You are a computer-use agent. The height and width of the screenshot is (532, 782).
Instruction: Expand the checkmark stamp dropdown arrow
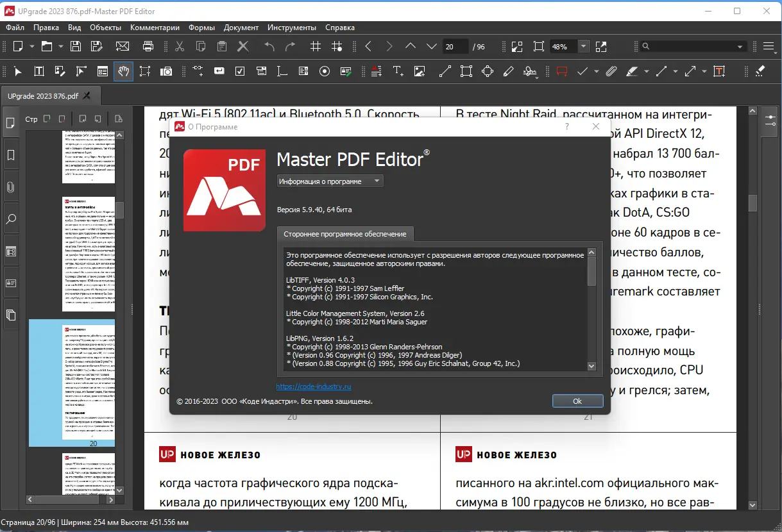596,71
